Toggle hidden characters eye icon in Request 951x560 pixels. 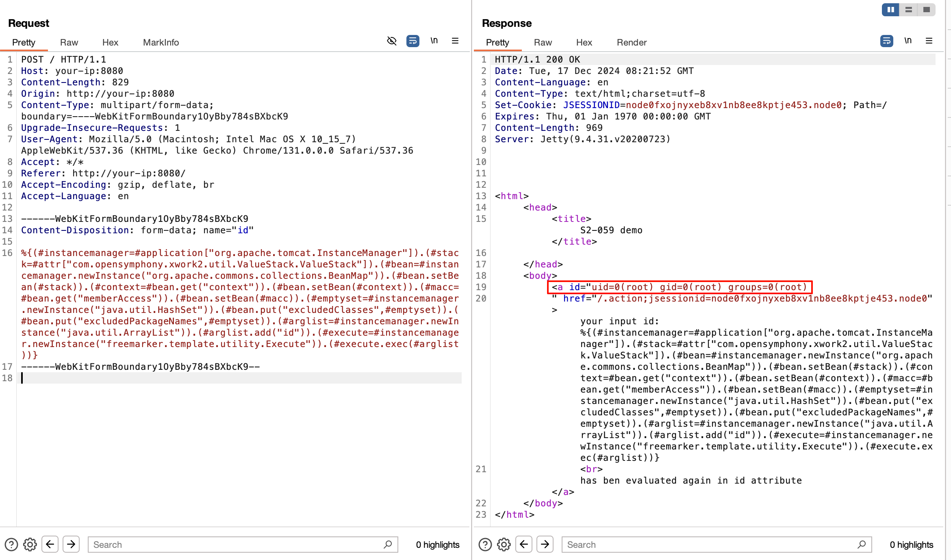click(x=391, y=41)
